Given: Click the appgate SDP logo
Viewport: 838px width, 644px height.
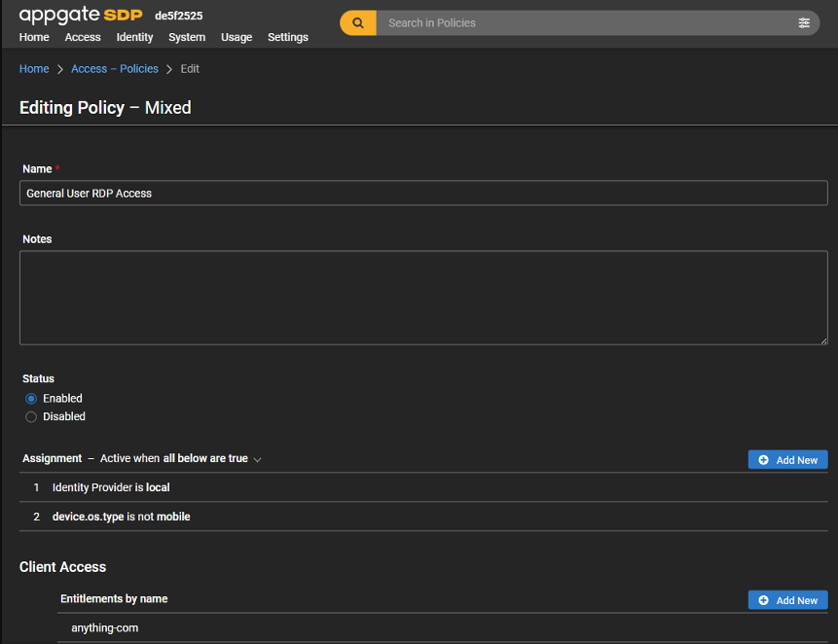Looking at the screenshot, I should click(x=78, y=15).
